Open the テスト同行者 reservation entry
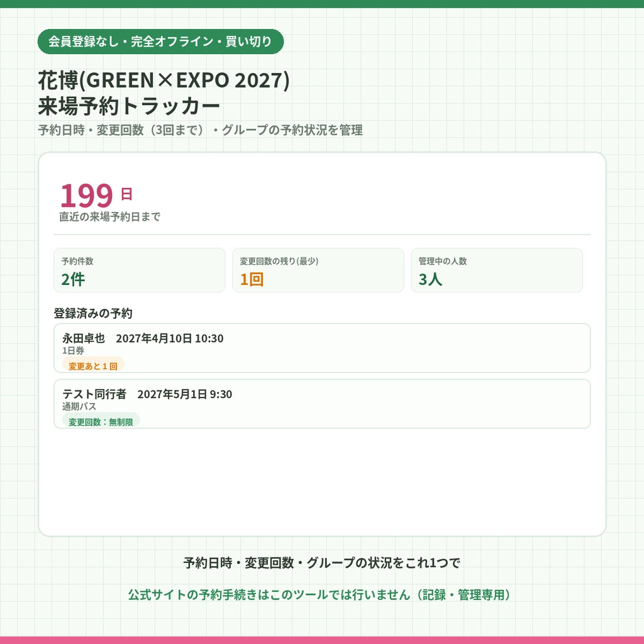Viewport: 644px width, 644px height. point(322,404)
